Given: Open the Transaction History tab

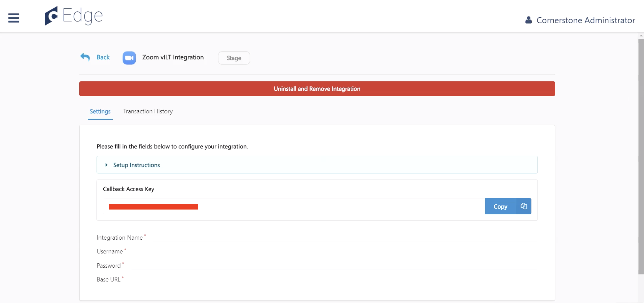Looking at the screenshot, I should [148, 111].
